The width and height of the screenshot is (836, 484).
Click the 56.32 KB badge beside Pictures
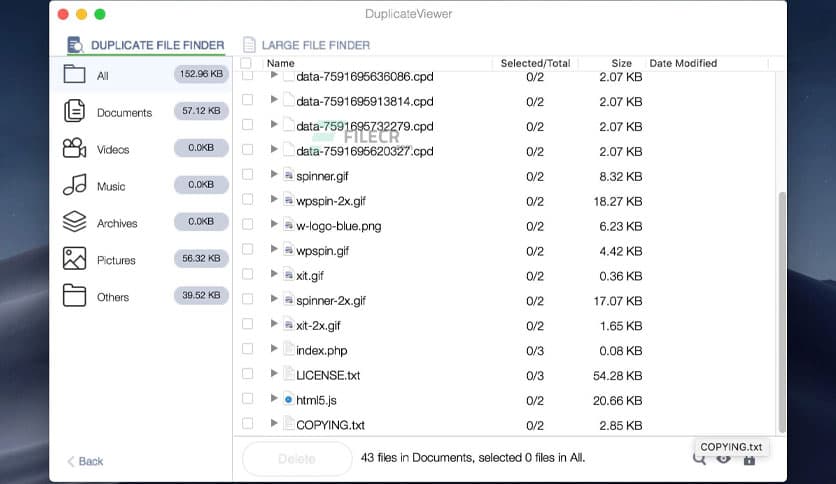click(x=201, y=258)
